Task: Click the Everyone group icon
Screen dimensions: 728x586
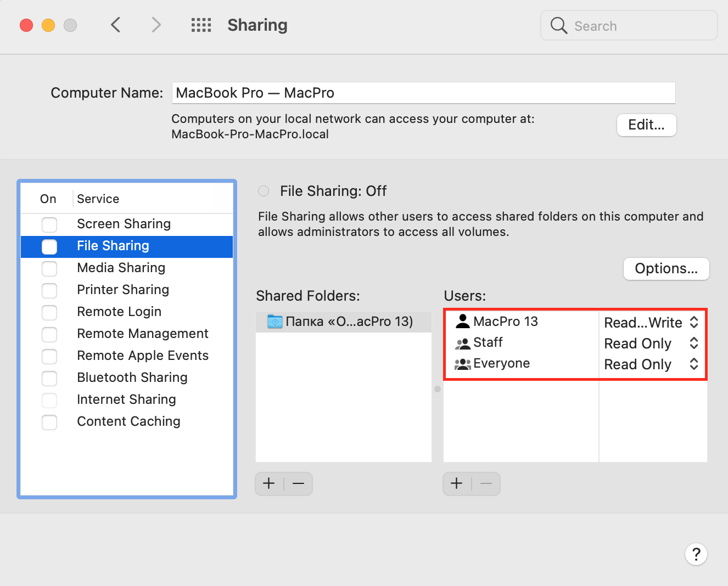Action: 463,364
